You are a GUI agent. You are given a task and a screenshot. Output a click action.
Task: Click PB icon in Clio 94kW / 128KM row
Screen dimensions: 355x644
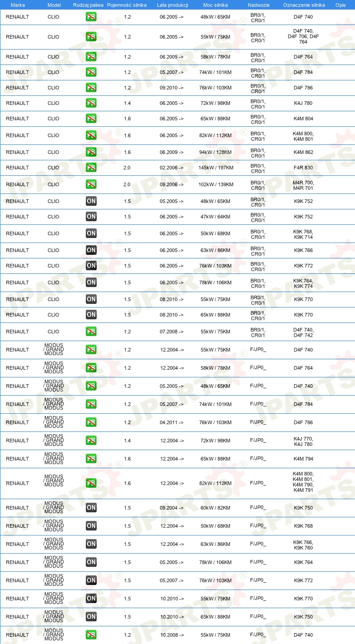[x=91, y=152]
